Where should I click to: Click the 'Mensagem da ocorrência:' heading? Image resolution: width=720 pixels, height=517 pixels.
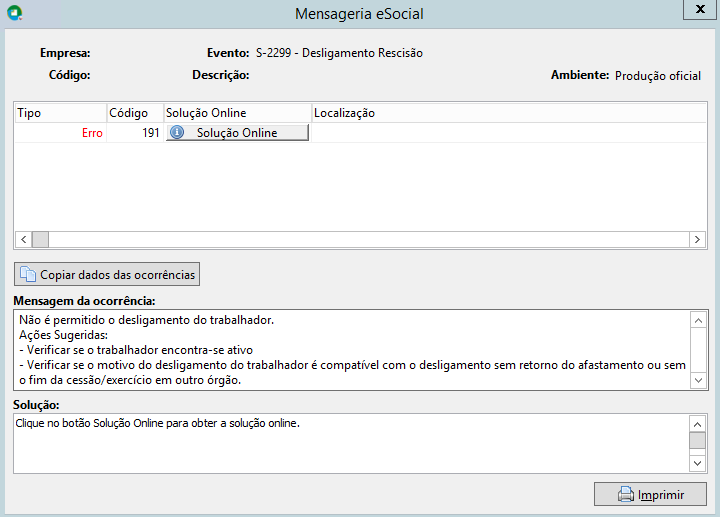[84, 301]
